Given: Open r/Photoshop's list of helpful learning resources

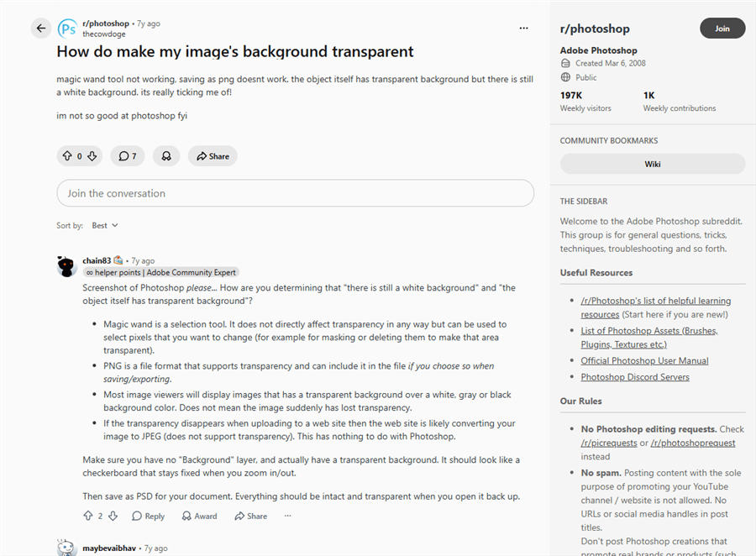Looking at the screenshot, I should [656, 307].
